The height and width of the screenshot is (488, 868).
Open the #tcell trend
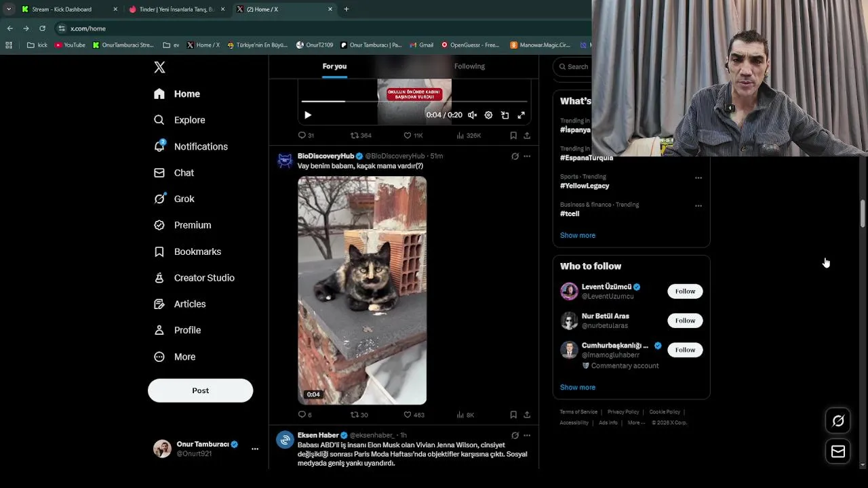tap(570, 213)
